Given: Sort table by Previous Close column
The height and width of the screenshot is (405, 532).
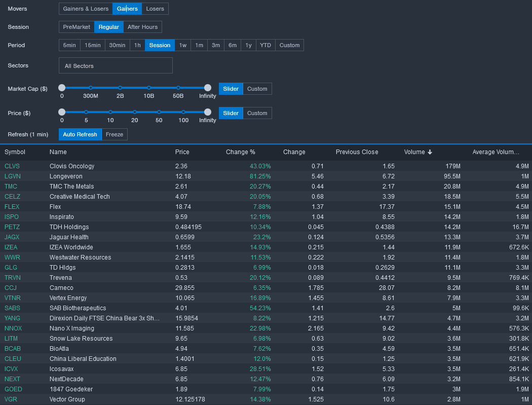Looking at the screenshot, I should pyautogui.click(x=357, y=152).
